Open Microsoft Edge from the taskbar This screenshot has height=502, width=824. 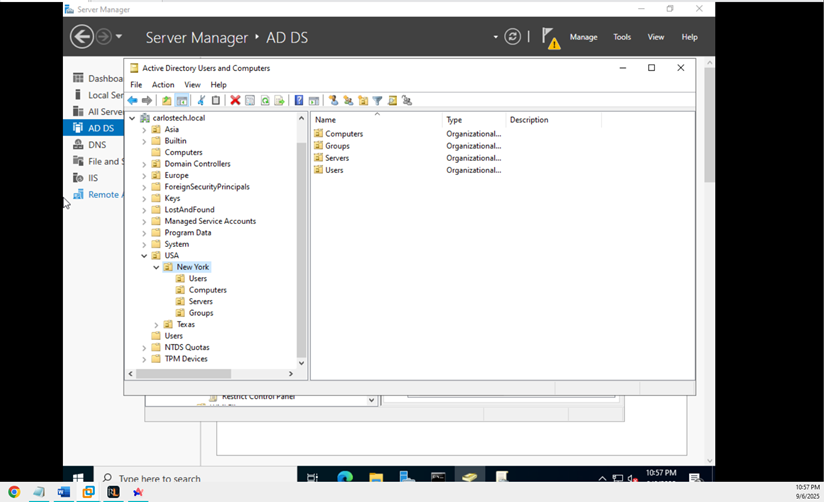tap(345, 478)
